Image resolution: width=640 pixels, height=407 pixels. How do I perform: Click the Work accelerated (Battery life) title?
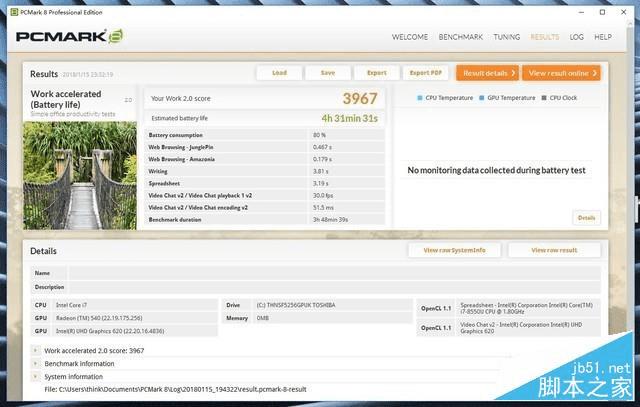(x=66, y=99)
